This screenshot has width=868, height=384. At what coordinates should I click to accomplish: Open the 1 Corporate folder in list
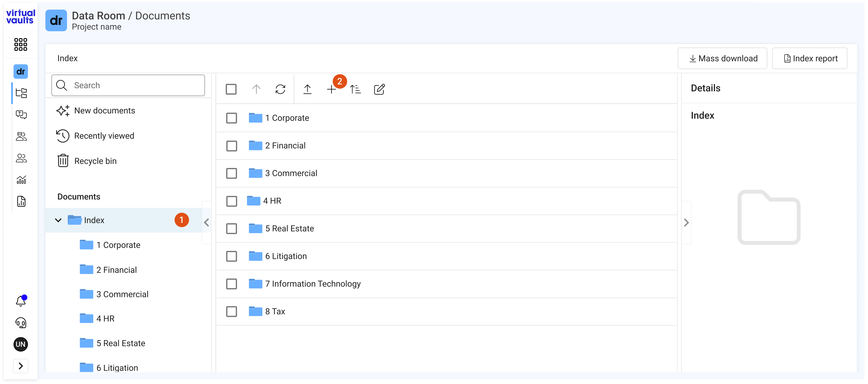click(287, 118)
